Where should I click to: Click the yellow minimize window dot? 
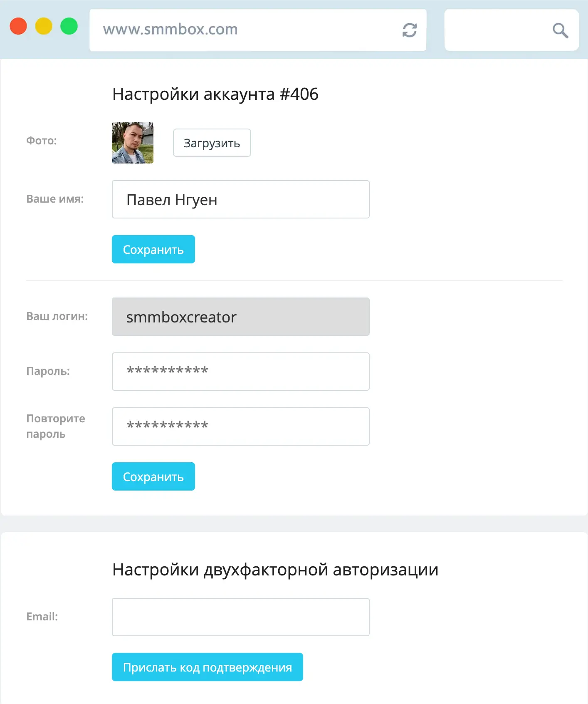44,26
